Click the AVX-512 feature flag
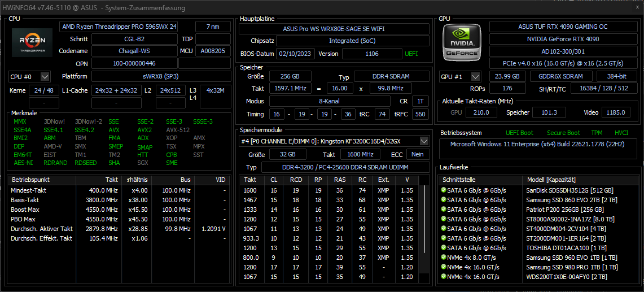The height and width of the screenshot is (292, 644). click(x=177, y=130)
